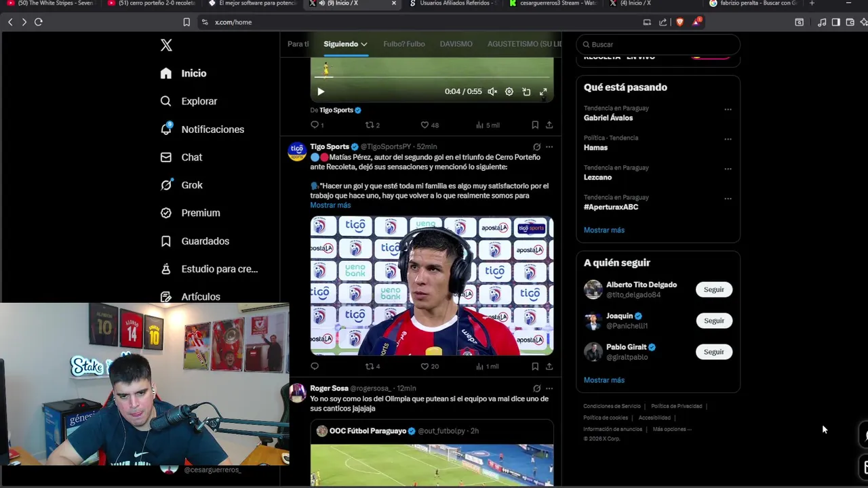Bookmark the top video post

535,125
